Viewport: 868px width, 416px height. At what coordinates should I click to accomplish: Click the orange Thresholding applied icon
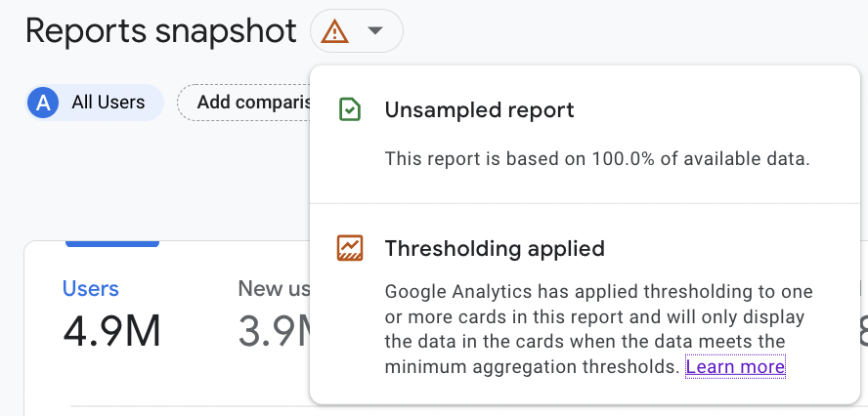(350, 248)
